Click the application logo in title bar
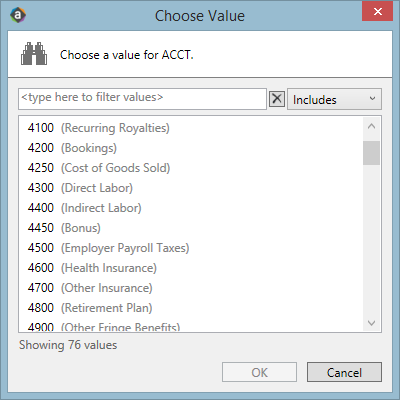The width and height of the screenshot is (400, 400). point(18,15)
